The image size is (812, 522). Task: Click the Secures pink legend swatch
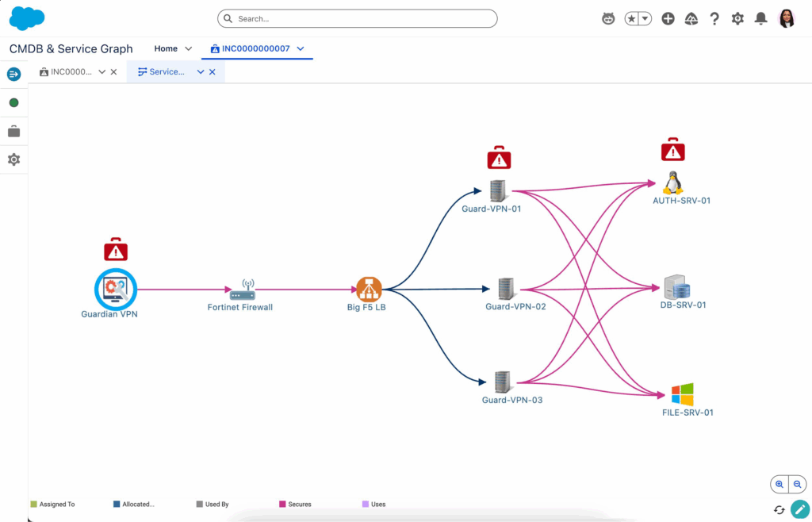click(282, 504)
